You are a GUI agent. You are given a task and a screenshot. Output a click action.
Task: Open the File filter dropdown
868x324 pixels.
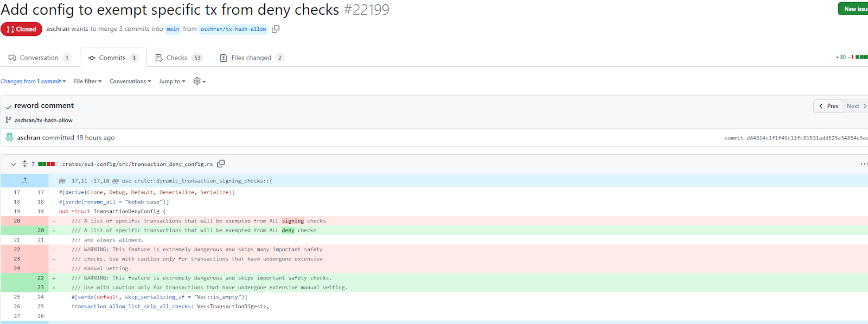click(87, 81)
